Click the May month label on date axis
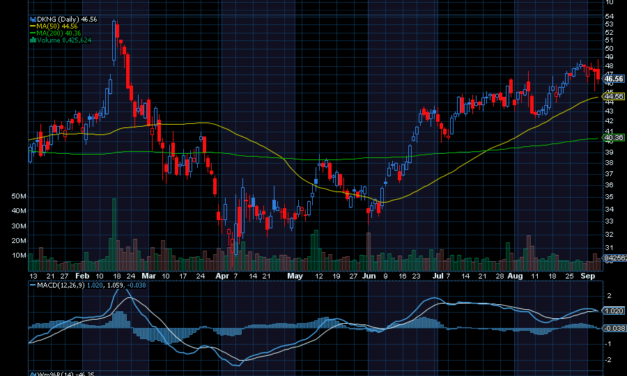This screenshot has height=376, width=627. click(x=295, y=276)
